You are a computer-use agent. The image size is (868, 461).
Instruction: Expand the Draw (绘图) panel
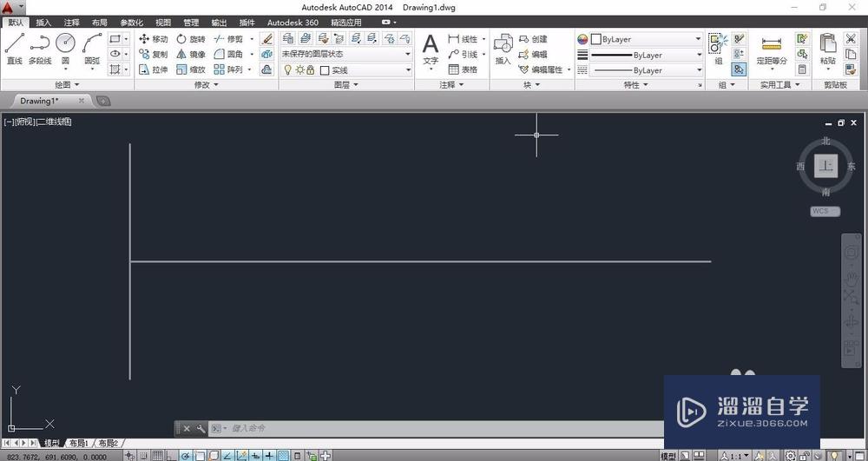point(67,85)
